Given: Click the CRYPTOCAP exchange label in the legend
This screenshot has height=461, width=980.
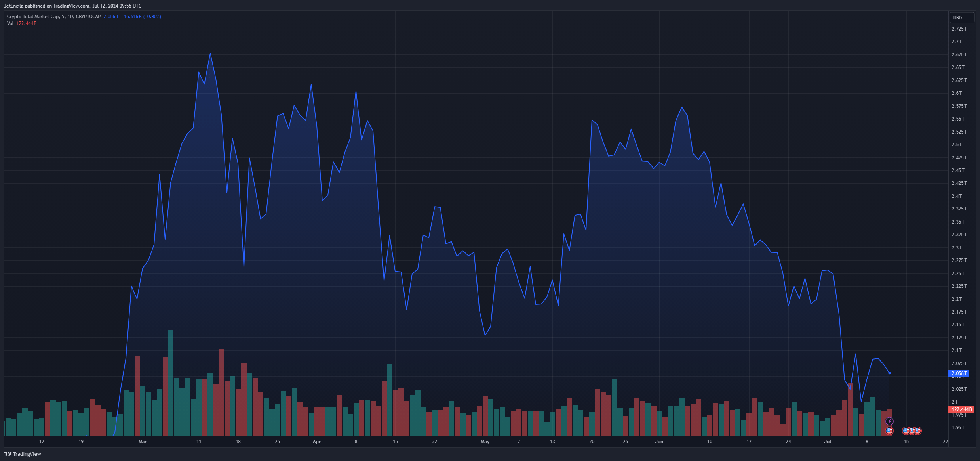Looking at the screenshot, I should point(88,17).
